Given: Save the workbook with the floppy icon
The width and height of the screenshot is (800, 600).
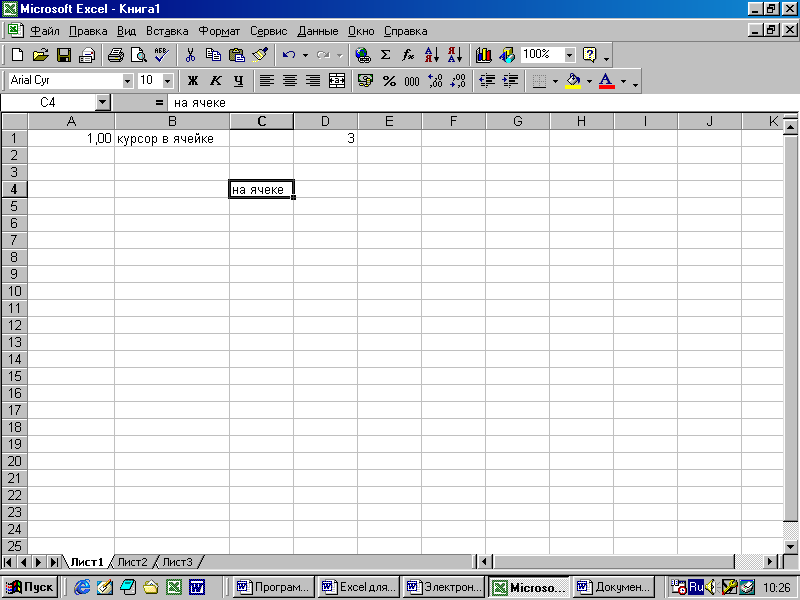Looking at the screenshot, I should tap(64, 55).
